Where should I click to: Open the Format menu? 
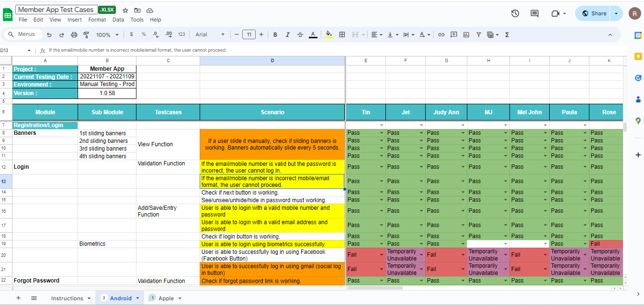coord(97,20)
